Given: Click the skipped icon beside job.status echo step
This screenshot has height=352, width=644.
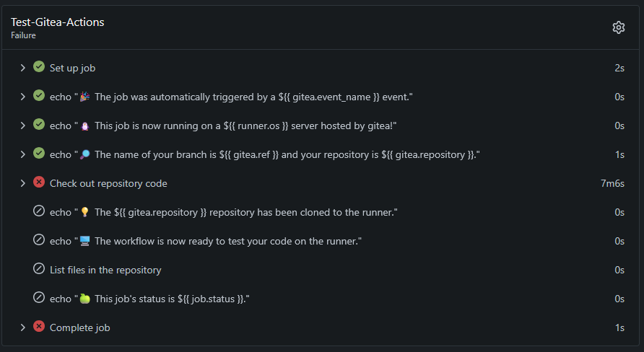Looking at the screenshot, I should pyautogui.click(x=39, y=298).
